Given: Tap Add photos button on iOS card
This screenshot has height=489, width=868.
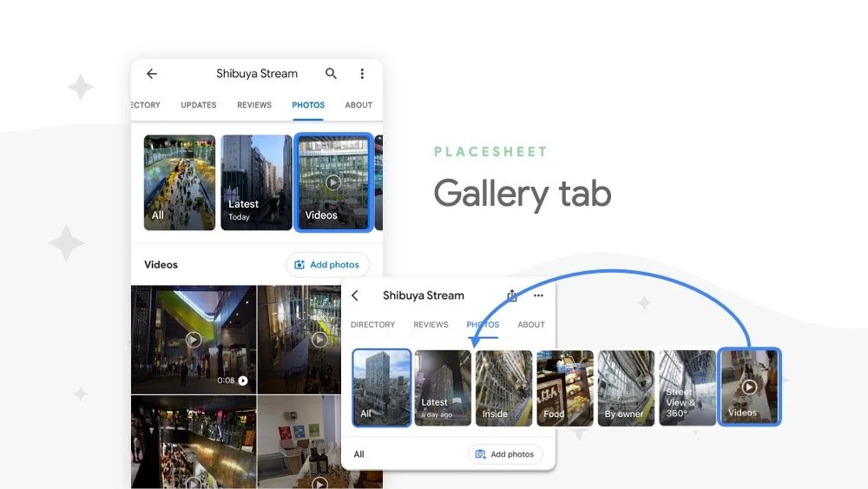Looking at the screenshot, I should 505,454.
